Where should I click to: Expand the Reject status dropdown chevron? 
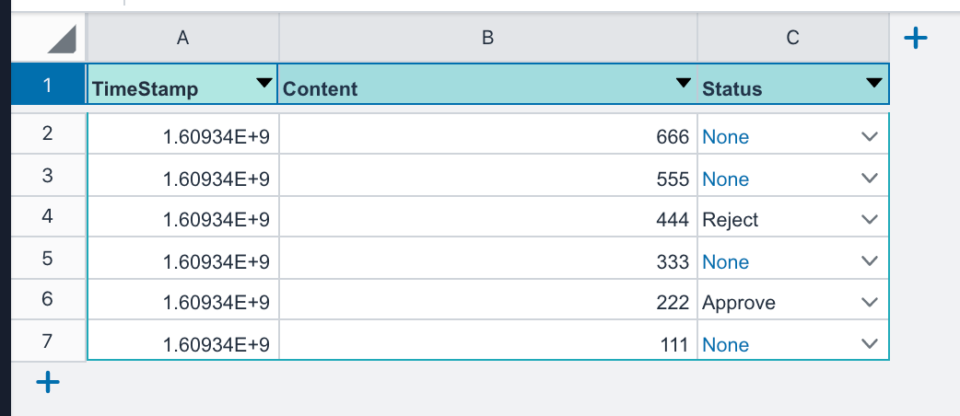pyautogui.click(x=869, y=220)
